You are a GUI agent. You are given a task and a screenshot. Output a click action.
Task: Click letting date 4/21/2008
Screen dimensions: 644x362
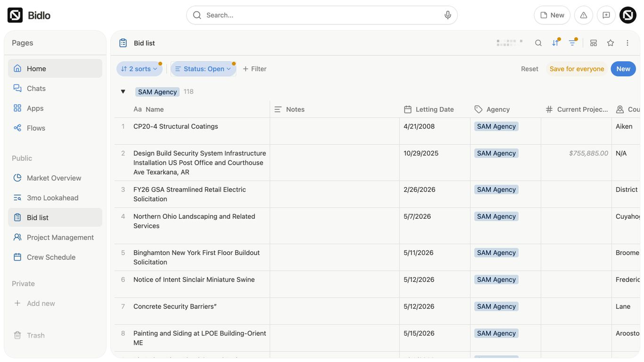(419, 126)
